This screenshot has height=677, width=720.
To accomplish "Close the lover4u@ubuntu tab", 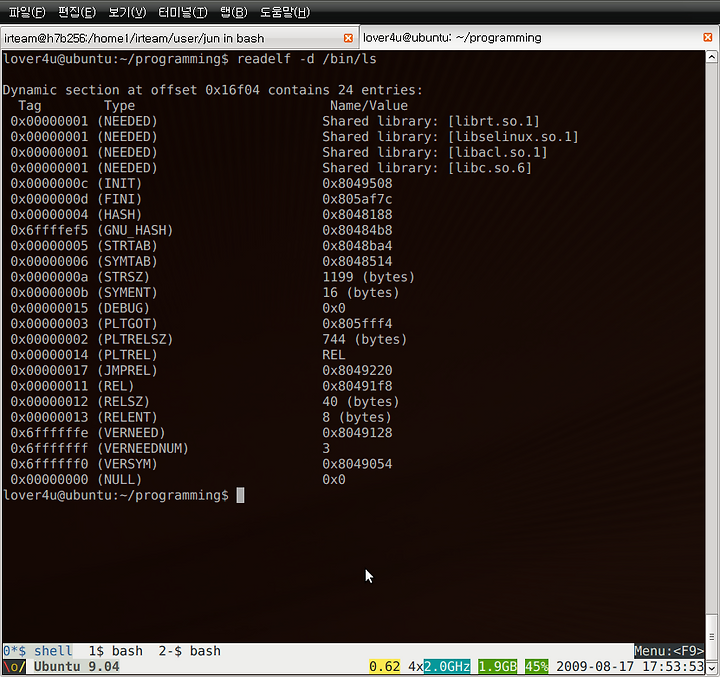I will 708,37.
